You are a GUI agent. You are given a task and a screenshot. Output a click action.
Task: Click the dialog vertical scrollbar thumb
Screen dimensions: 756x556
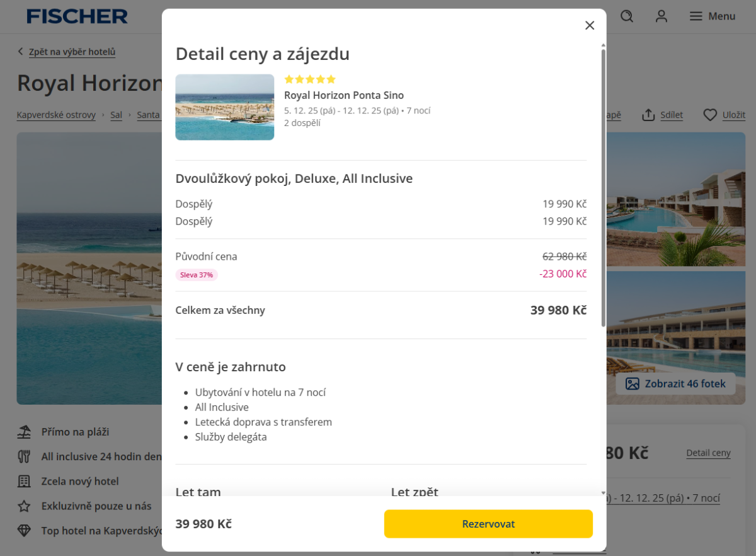603,189
